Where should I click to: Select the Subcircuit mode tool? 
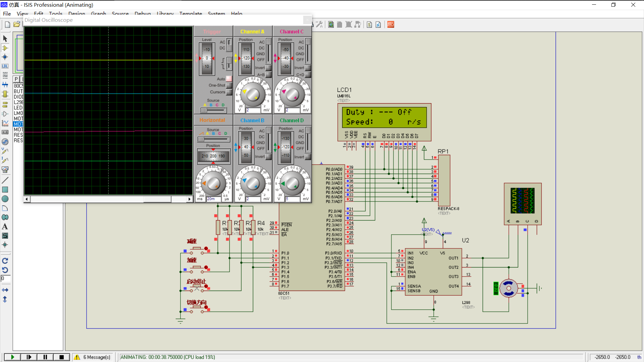(5, 94)
